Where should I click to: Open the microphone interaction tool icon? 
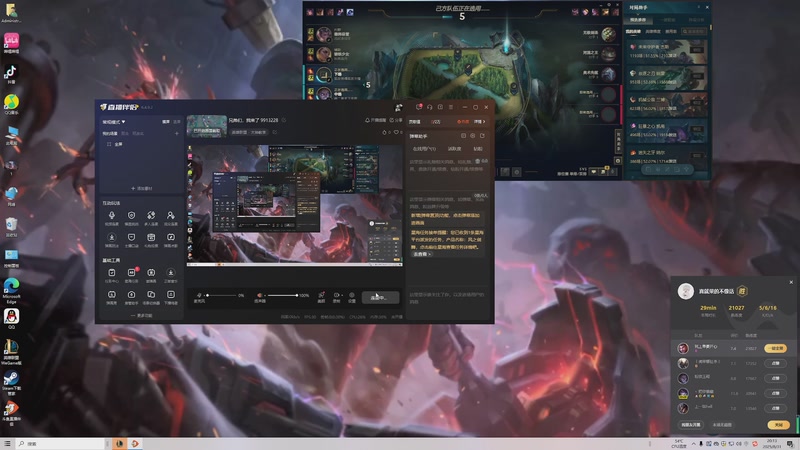112,216
